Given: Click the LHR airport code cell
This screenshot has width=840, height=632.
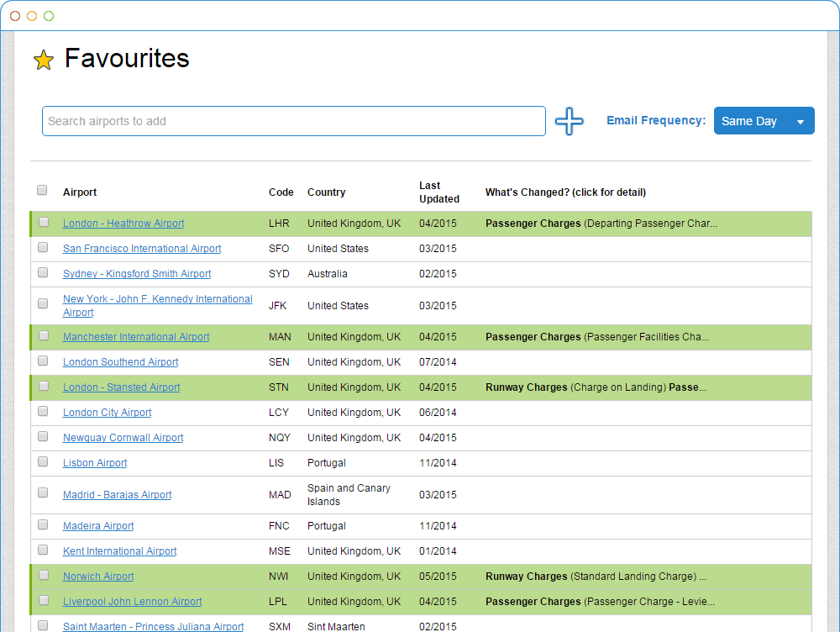Looking at the screenshot, I should 279,224.
